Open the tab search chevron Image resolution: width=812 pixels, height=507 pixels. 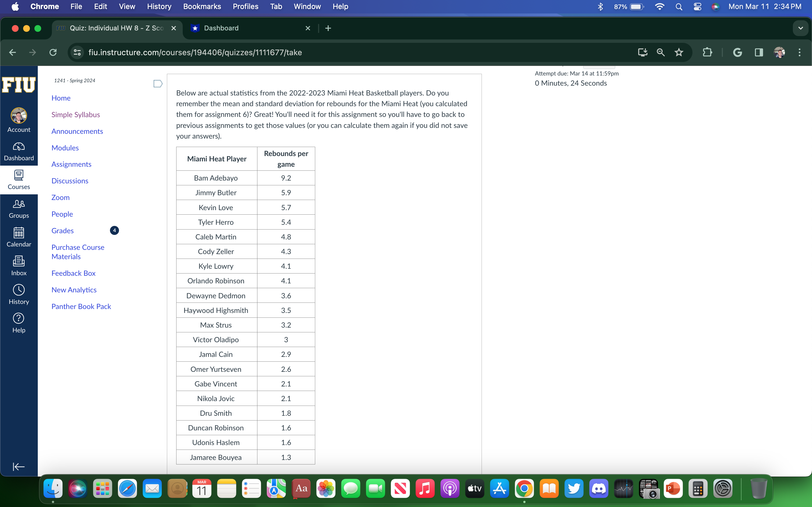[801, 28]
